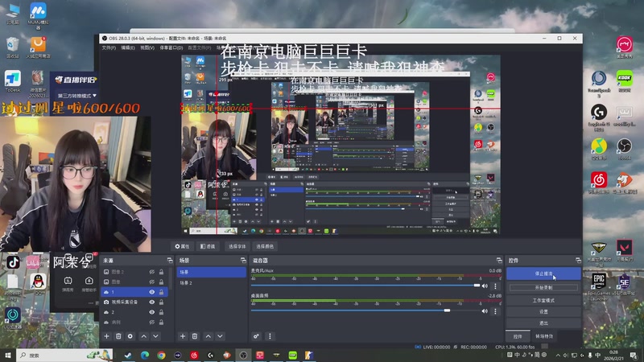Enable 工作室模式 button

point(543,300)
